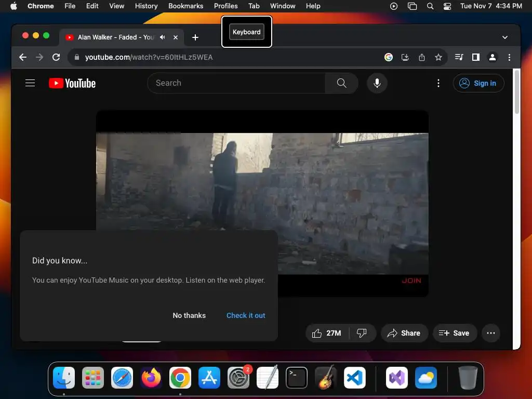Open the File menu
This screenshot has width=532, height=399.
point(70,6)
